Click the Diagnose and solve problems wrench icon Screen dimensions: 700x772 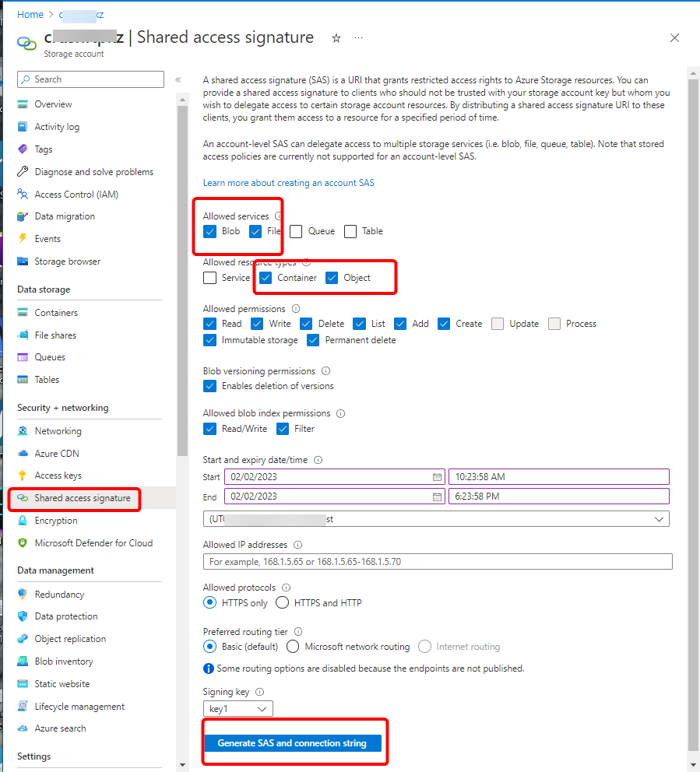point(23,172)
